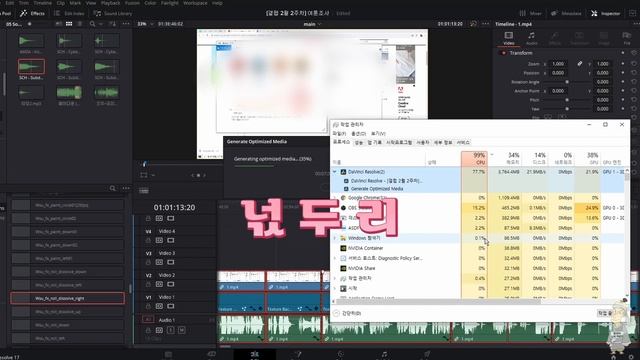Sort processes by the GPU column
Screen dimensions: 640x360
587,158
